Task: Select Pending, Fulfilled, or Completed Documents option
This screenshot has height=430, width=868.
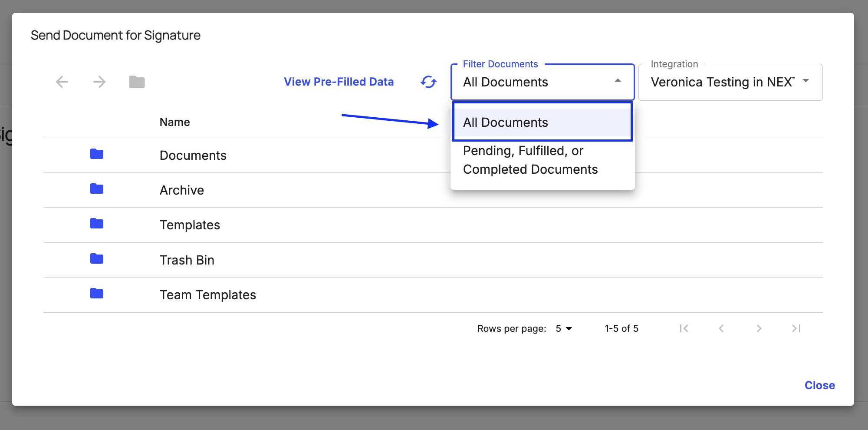Action: [542, 160]
